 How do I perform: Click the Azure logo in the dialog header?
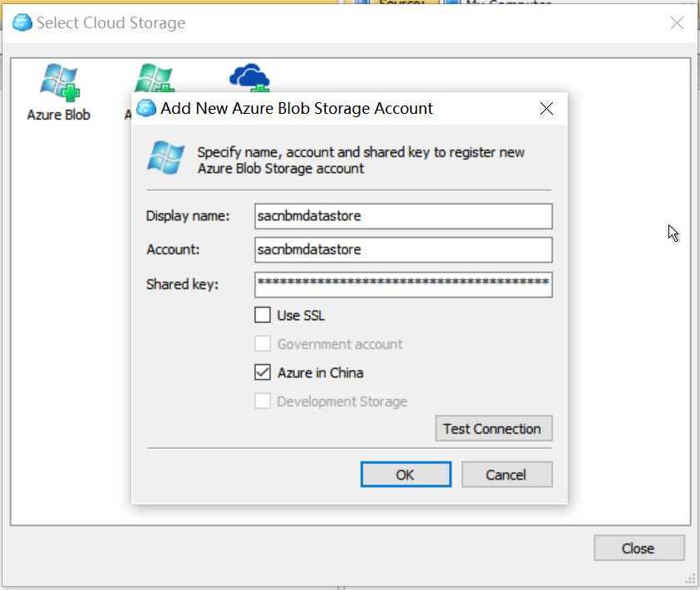tap(165, 158)
